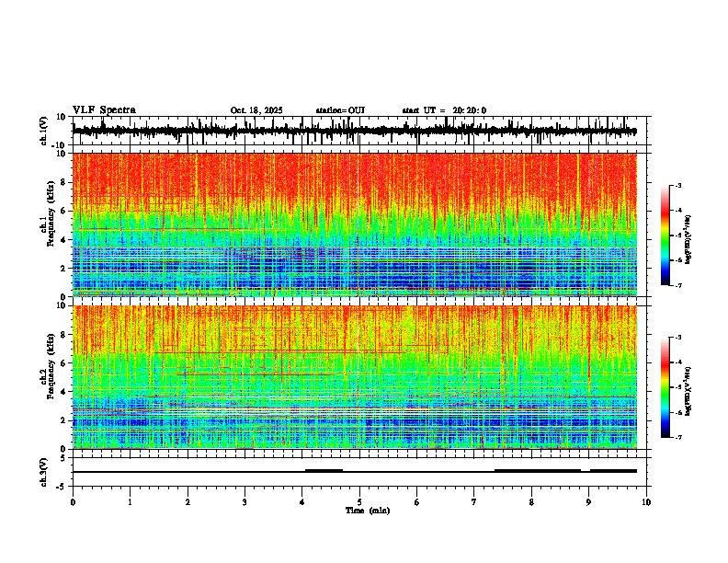Click the "8" kHz tick on ch.1 frequency axis
The image size is (728, 563).
64,182
